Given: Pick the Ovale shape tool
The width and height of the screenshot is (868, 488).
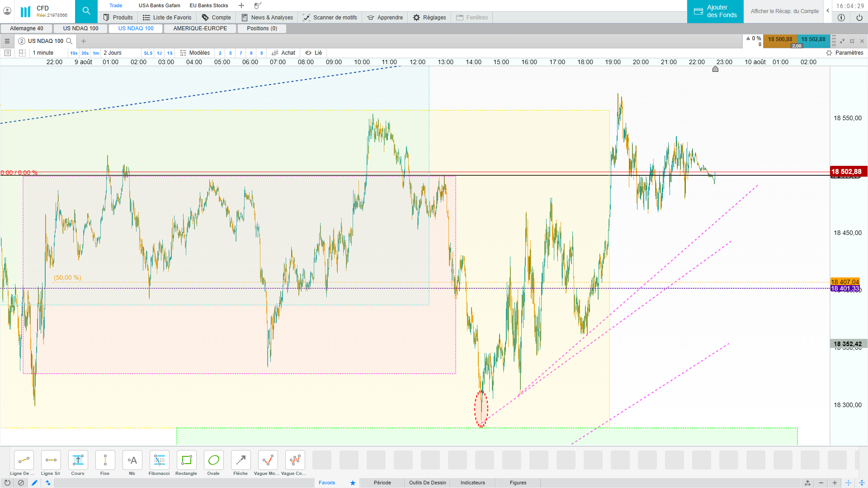Looking at the screenshot, I should click(213, 460).
